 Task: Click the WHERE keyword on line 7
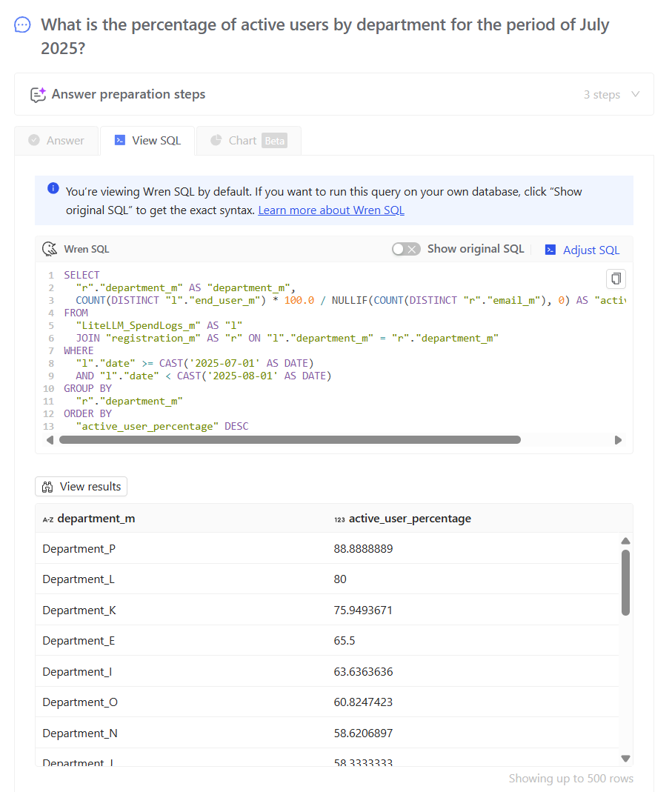point(79,350)
